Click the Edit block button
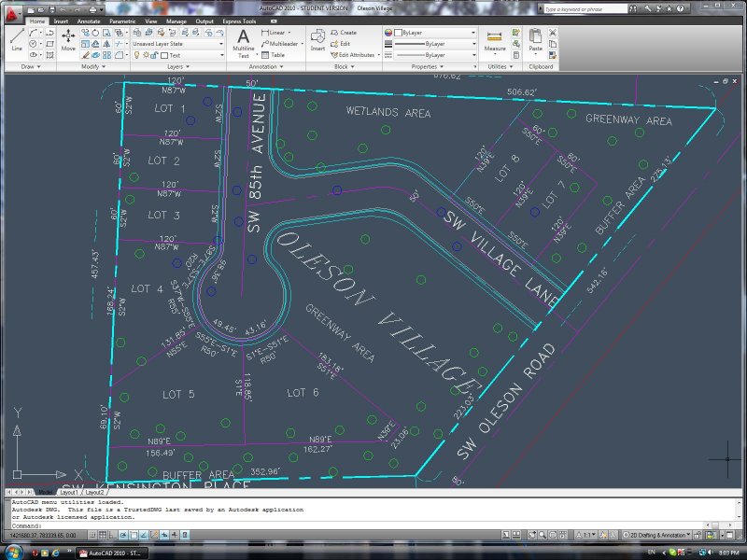The height and width of the screenshot is (560, 747). pyautogui.click(x=341, y=44)
